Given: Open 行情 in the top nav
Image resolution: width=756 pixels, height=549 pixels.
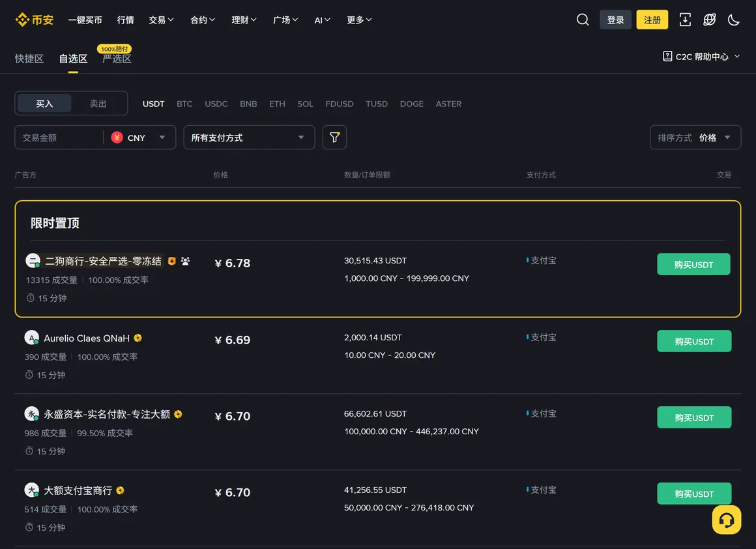Looking at the screenshot, I should [x=125, y=20].
